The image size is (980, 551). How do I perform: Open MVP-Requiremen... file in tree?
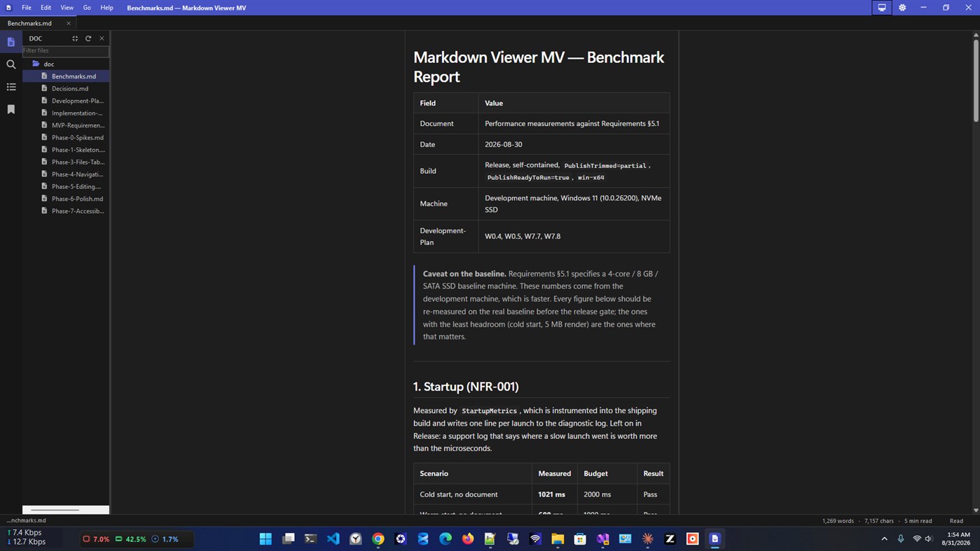66,125
